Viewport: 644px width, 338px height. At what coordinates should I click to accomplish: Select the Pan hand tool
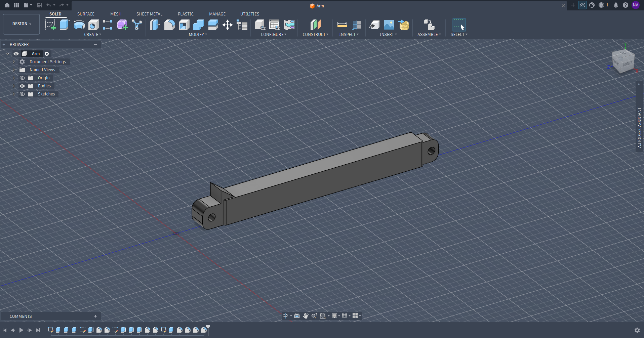click(x=306, y=315)
